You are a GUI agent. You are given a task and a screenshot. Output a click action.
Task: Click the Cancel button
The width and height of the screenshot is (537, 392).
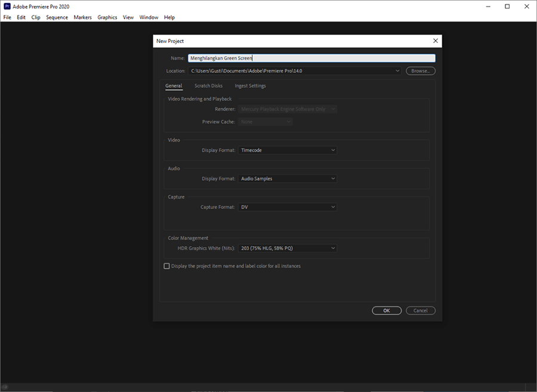(421, 310)
